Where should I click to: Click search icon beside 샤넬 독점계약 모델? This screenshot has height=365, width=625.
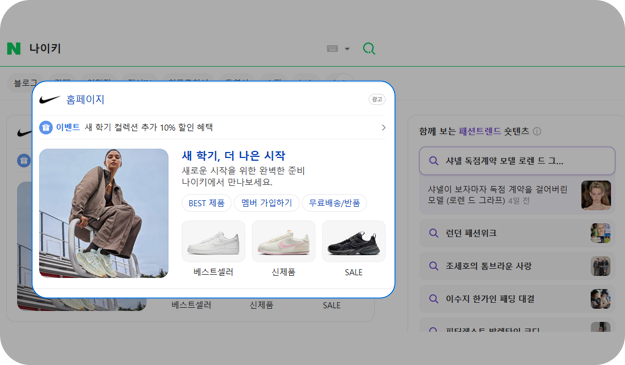pos(433,161)
